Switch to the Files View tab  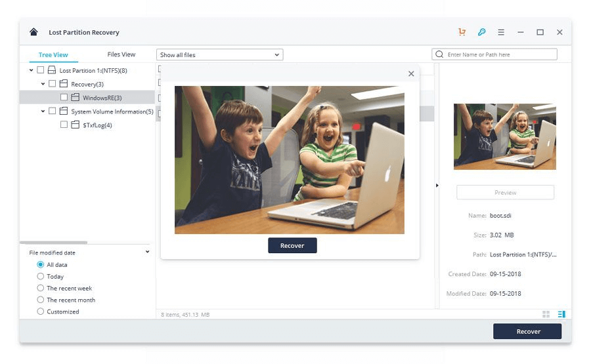[x=121, y=54]
